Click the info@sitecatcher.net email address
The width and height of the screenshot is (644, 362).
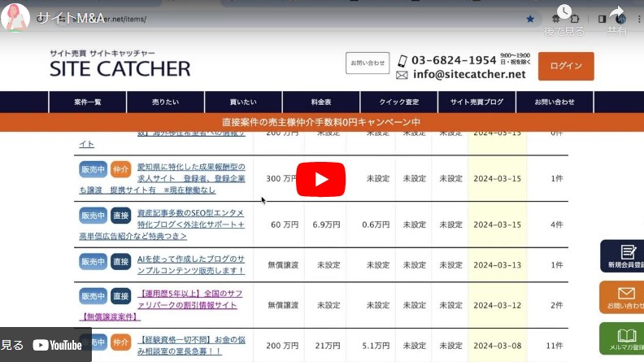tap(469, 74)
